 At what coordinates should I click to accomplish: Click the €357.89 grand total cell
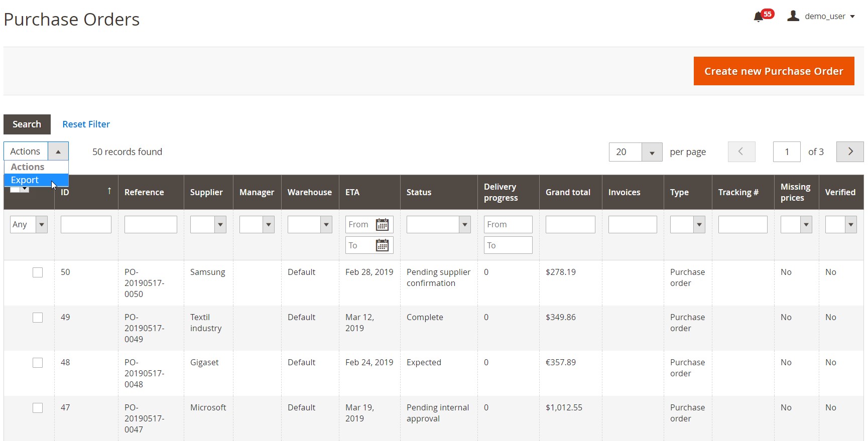pos(561,362)
